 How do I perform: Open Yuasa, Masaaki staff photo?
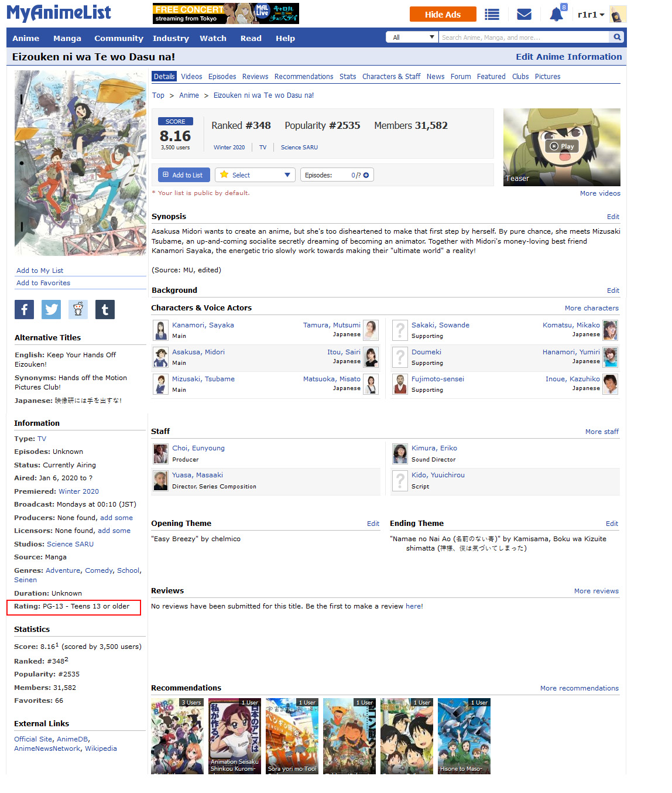(161, 480)
